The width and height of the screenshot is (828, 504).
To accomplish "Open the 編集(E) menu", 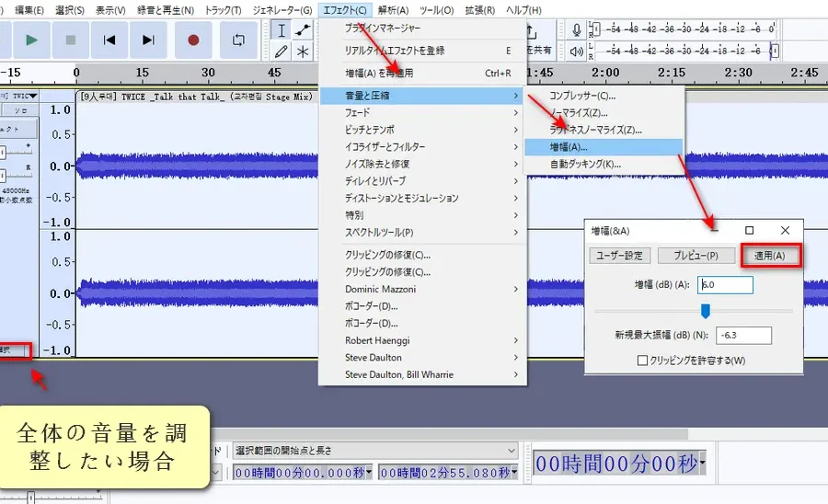I will (29, 10).
